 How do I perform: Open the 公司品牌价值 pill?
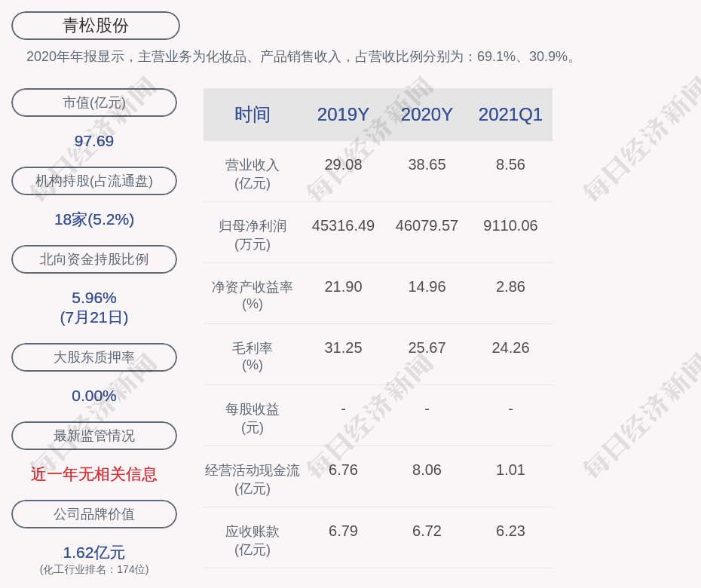tap(94, 514)
